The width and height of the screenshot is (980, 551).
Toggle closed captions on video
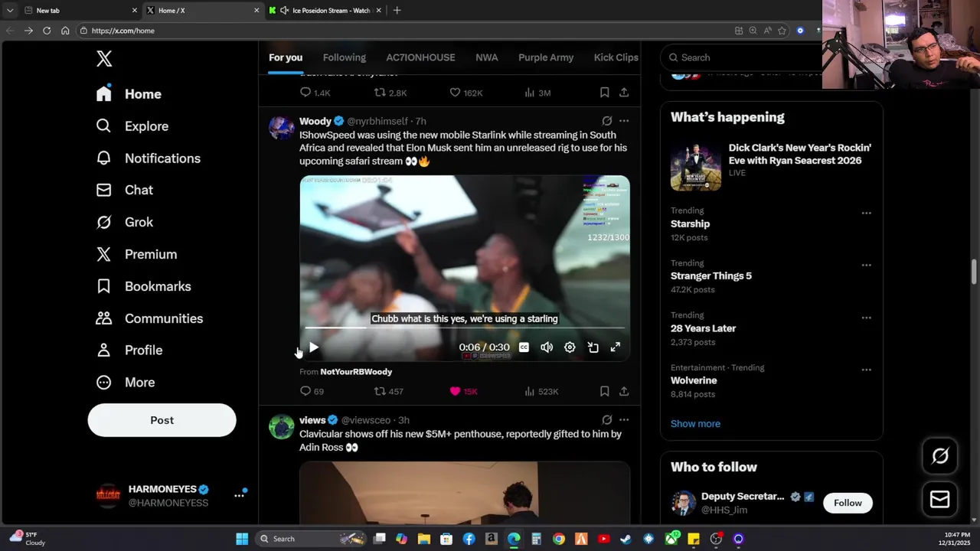pos(524,347)
